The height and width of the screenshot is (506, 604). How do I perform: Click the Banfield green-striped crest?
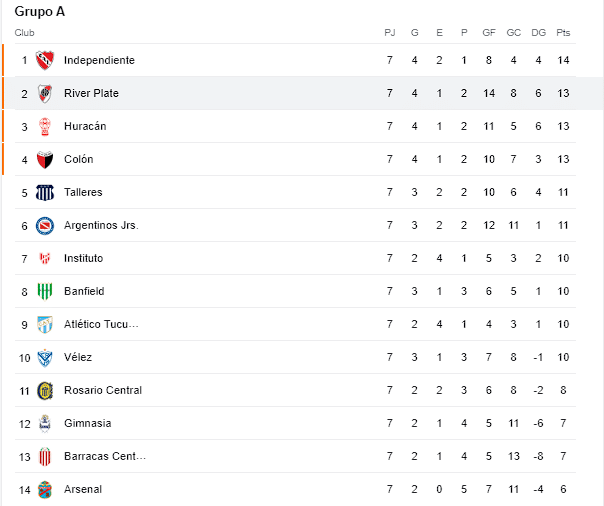(45, 292)
